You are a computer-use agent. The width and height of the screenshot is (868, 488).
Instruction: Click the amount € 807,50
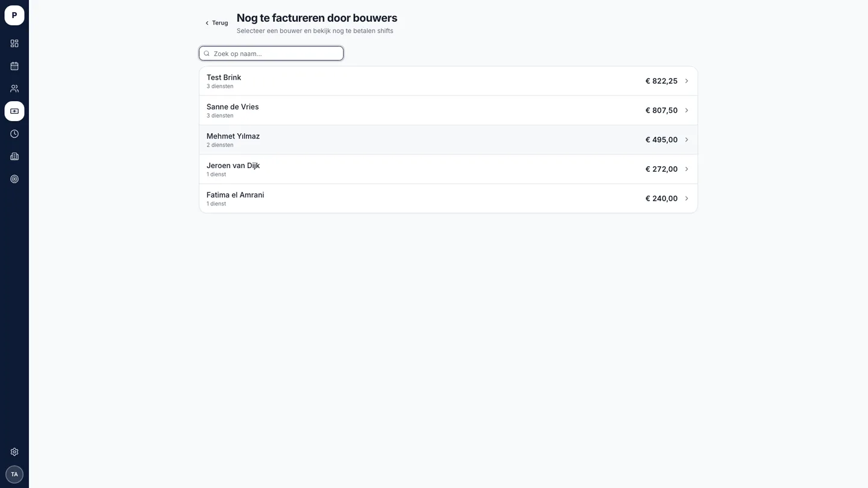[x=661, y=110]
